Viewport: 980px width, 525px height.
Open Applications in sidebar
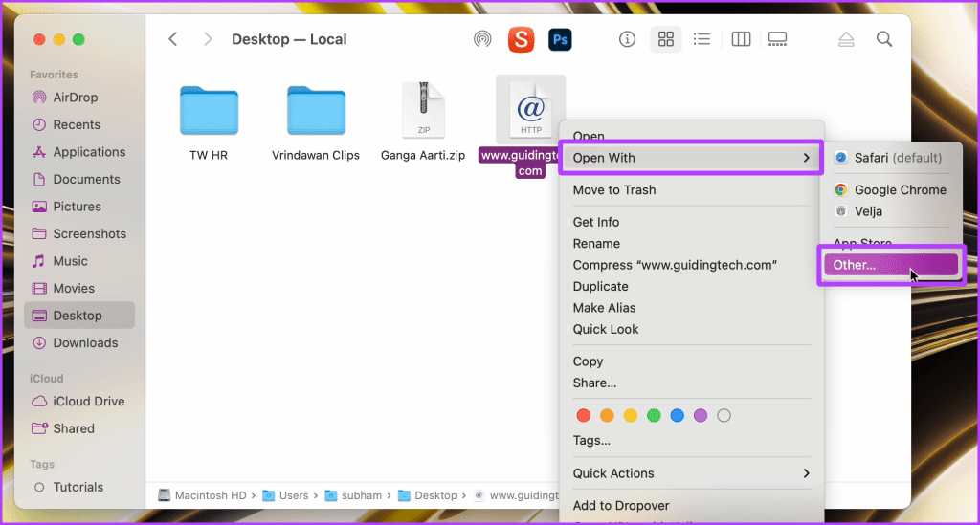[79, 152]
